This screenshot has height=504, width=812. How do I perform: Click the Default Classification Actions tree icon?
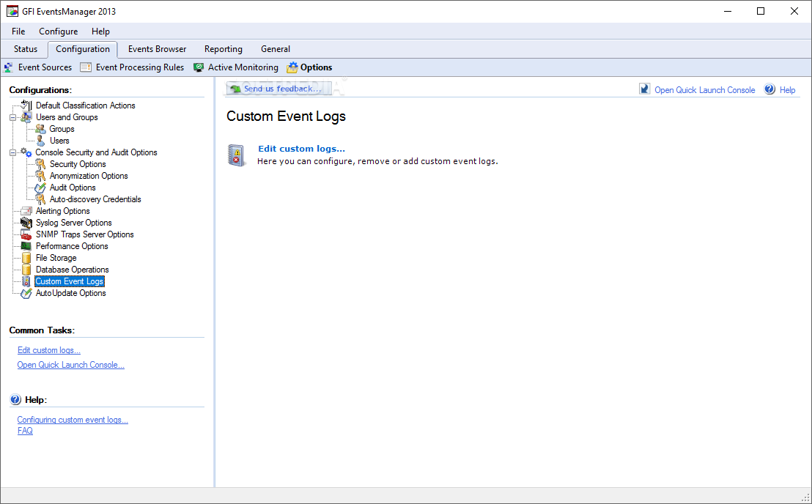[26, 105]
